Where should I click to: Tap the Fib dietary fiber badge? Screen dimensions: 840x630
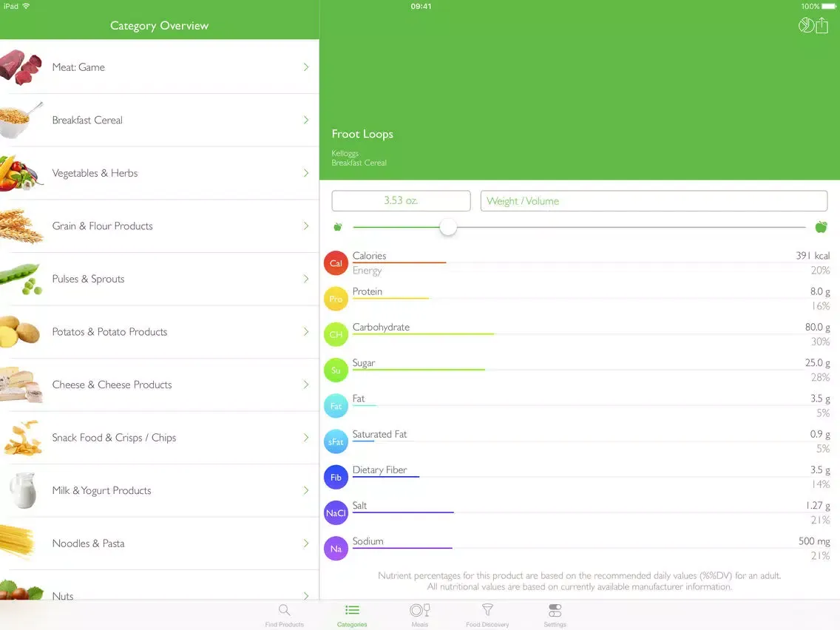pyautogui.click(x=336, y=478)
